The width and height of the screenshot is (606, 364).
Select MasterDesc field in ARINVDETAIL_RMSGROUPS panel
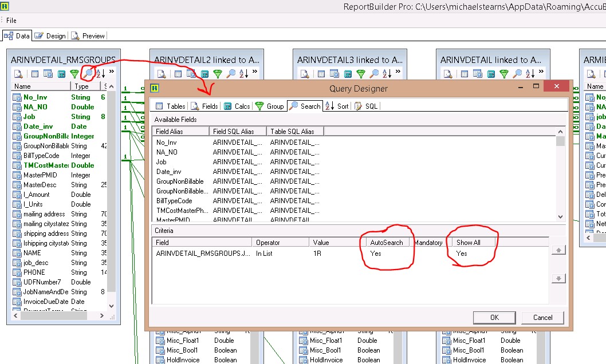(40, 185)
